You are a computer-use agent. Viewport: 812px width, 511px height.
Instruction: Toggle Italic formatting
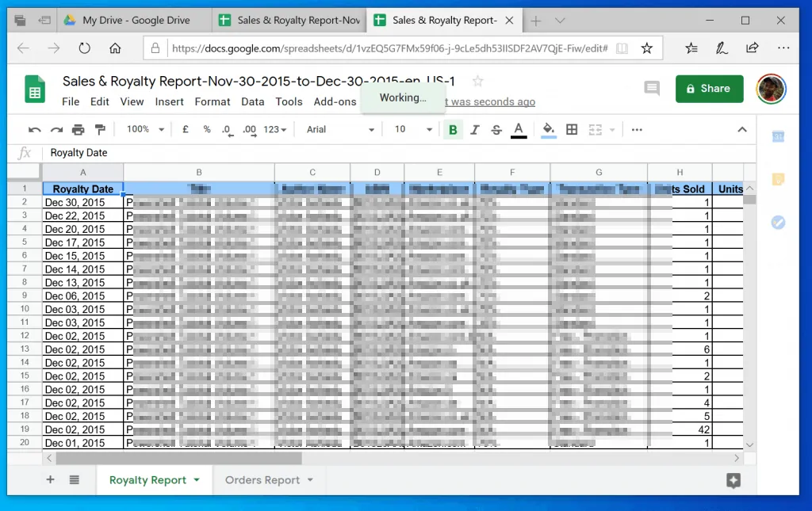coord(475,129)
